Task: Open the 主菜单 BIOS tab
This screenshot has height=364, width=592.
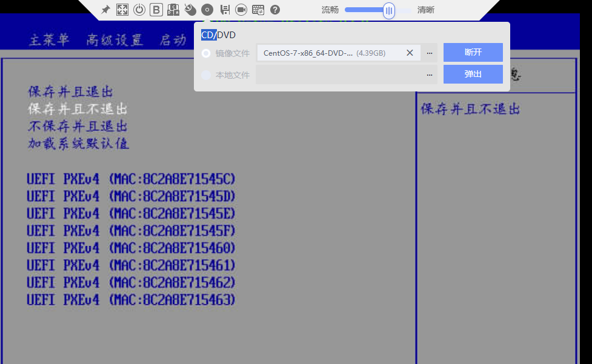Action: [x=49, y=39]
